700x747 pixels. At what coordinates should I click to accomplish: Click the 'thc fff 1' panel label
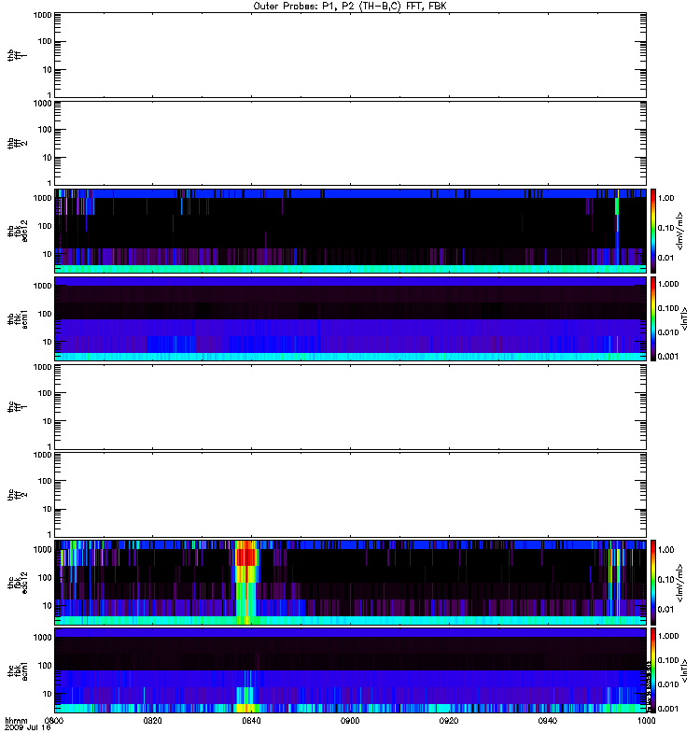[17, 407]
